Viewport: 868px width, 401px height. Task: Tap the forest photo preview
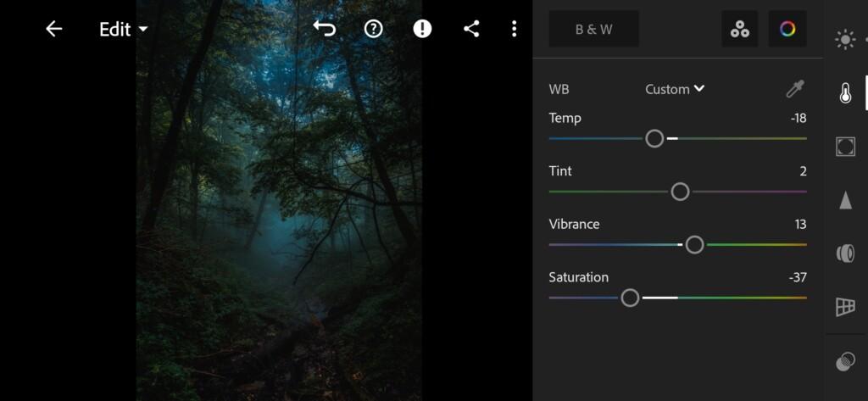coord(279,200)
